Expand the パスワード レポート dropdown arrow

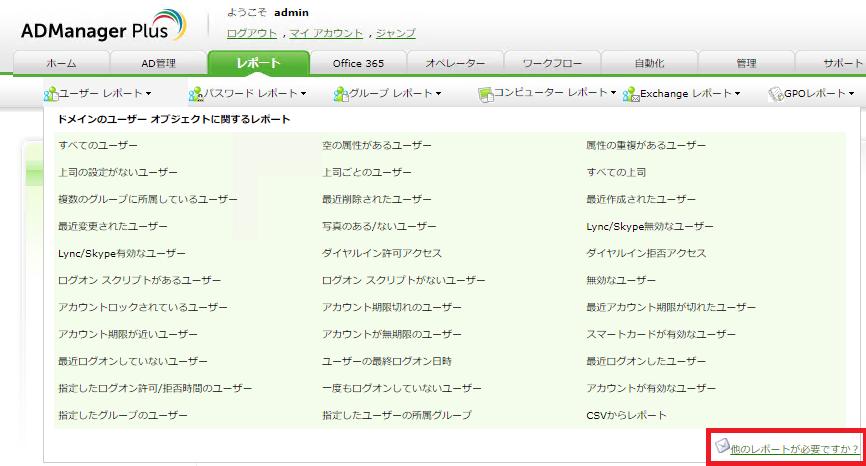pyautogui.click(x=303, y=94)
